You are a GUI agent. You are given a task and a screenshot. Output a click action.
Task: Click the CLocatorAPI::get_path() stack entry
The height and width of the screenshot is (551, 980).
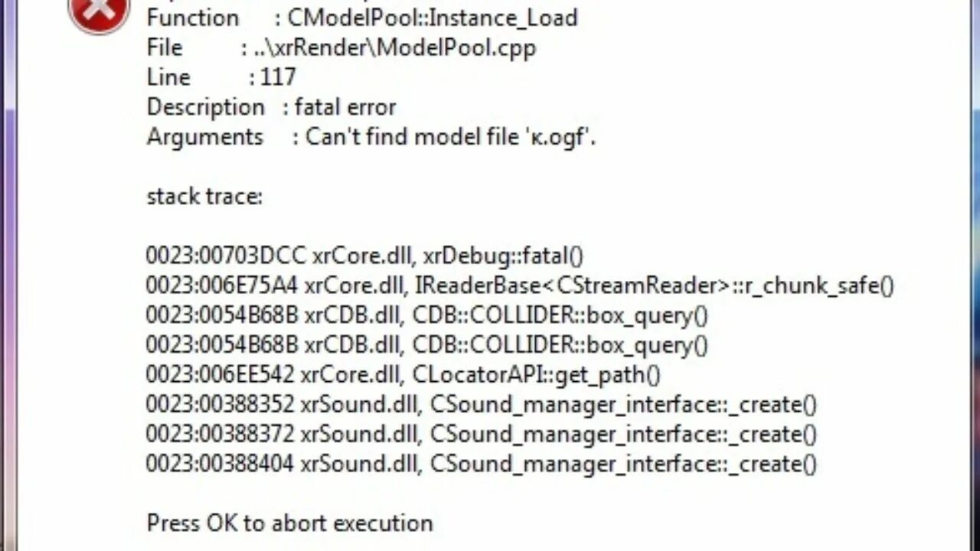point(536,375)
